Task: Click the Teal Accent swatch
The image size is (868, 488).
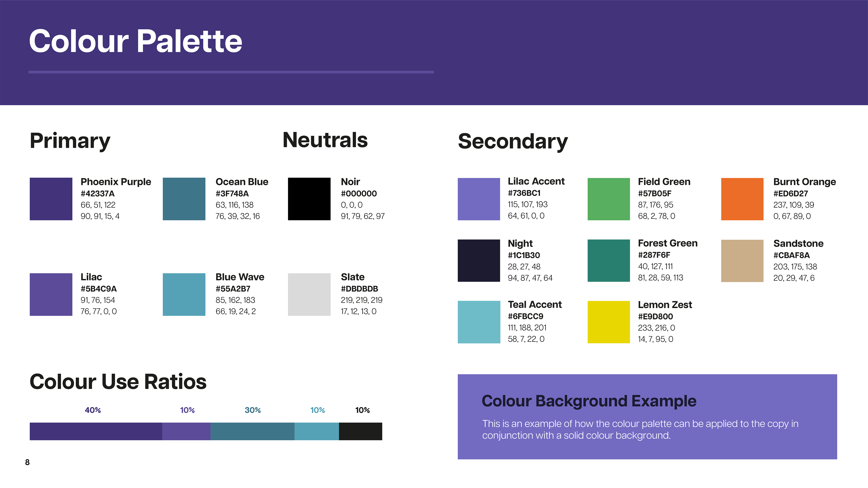Action: (x=479, y=322)
